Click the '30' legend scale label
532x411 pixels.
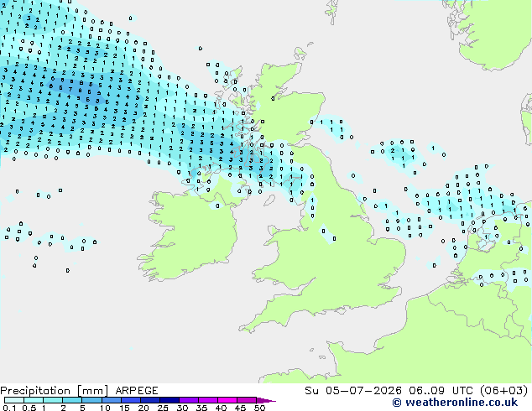[x=182, y=408]
